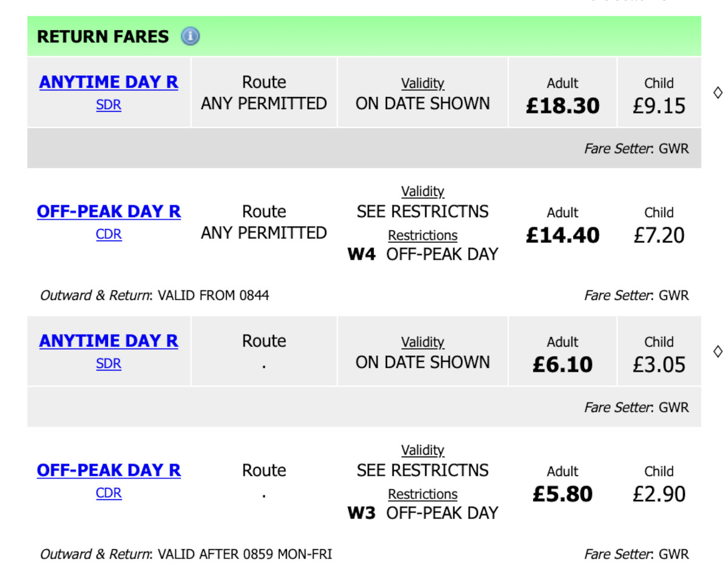The height and width of the screenshot is (571, 728).
Task: Open Restrictions link above W4 code
Action: click(422, 235)
